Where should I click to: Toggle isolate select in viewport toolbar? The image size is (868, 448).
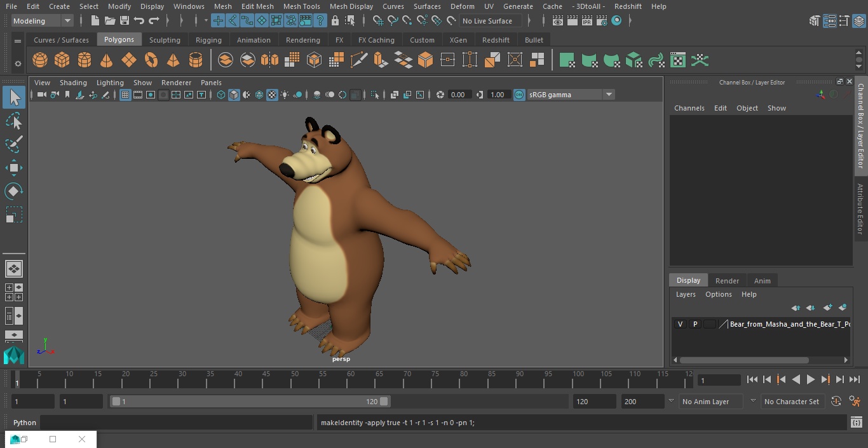pos(375,95)
